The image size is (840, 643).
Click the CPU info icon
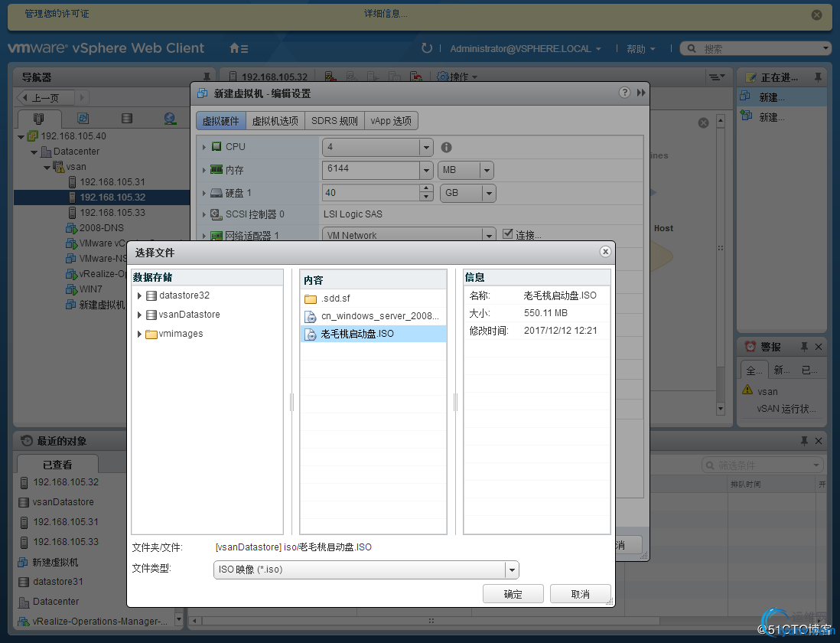point(446,147)
